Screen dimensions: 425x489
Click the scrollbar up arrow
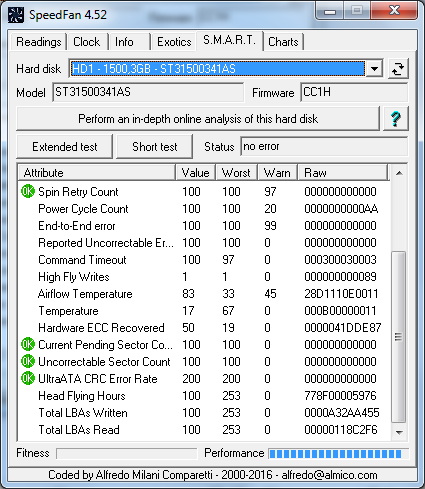pyautogui.click(x=399, y=173)
